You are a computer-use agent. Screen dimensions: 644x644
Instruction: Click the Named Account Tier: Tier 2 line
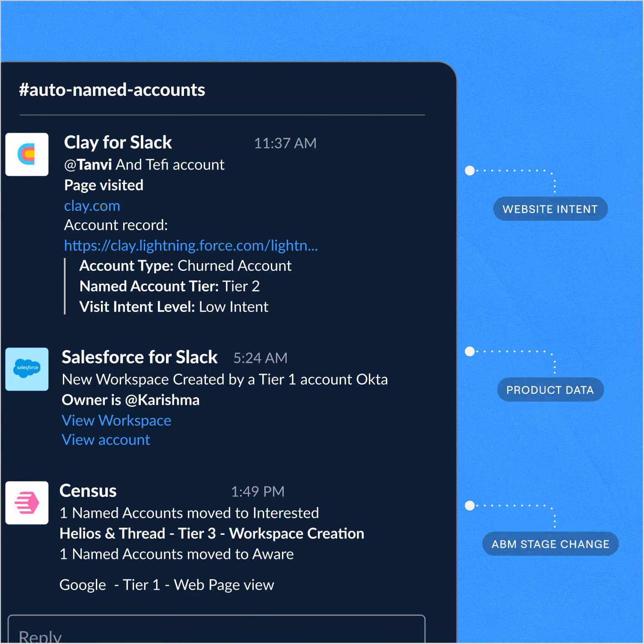pyautogui.click(x=170, y=286)
